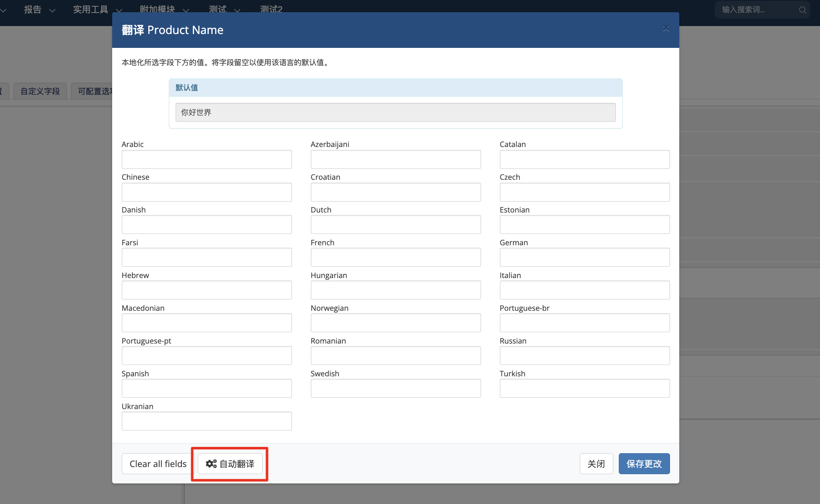Switch to the 自定义字段 tab
Screen dimensions: 820x504
pyautogui.click(x=40, y=91)
